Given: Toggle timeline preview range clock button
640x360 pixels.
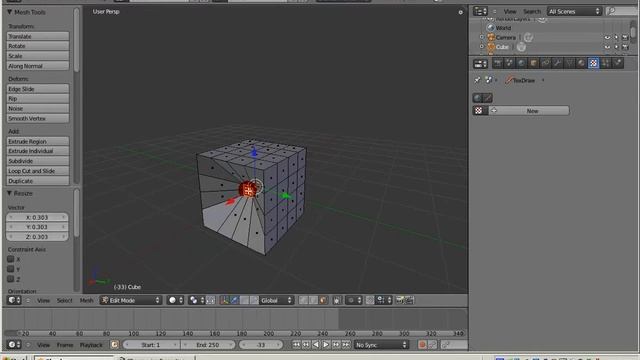Looking at the screenshot, I should (x=115, y=345).
